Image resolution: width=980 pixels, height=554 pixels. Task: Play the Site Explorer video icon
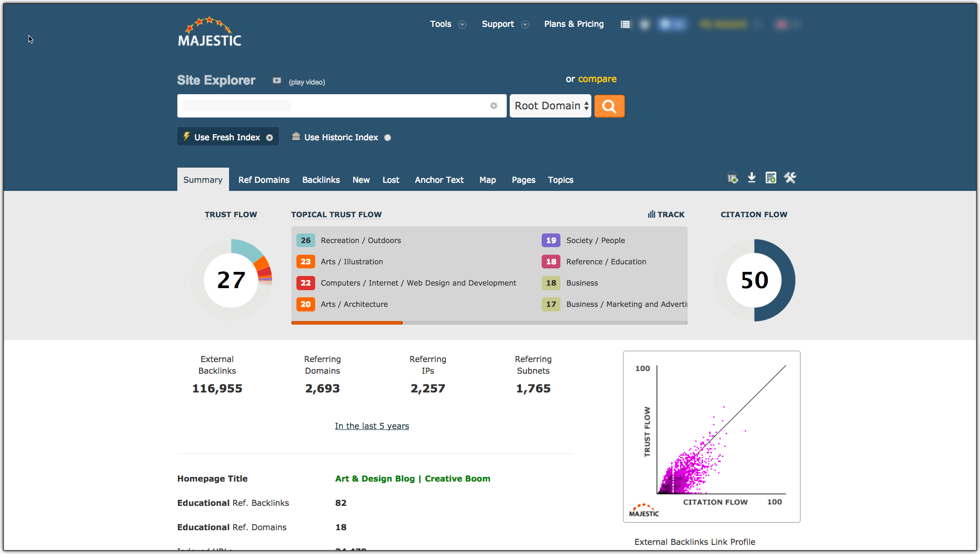(277, 81)
